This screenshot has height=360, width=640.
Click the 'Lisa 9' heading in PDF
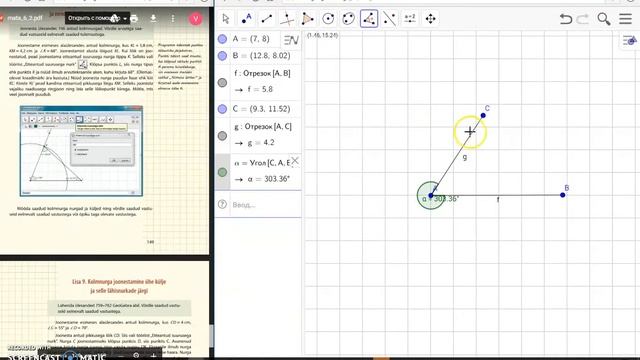click(119, 286)
